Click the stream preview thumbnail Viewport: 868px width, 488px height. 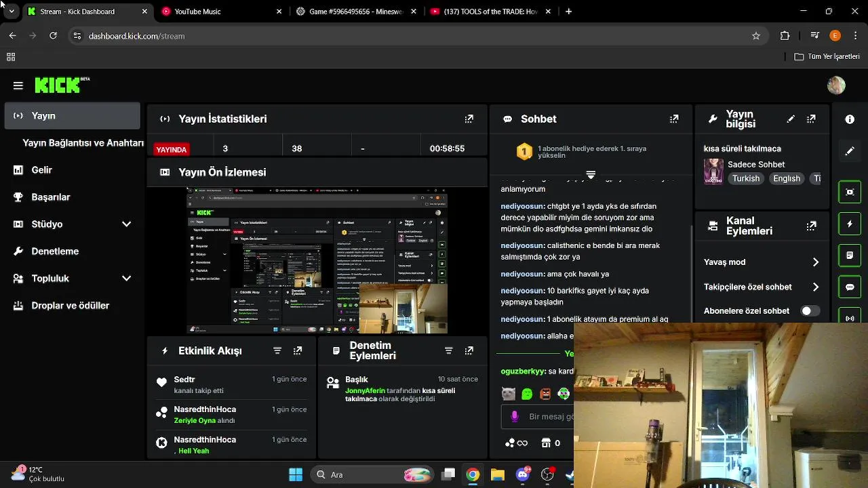(x=317, y=260)
